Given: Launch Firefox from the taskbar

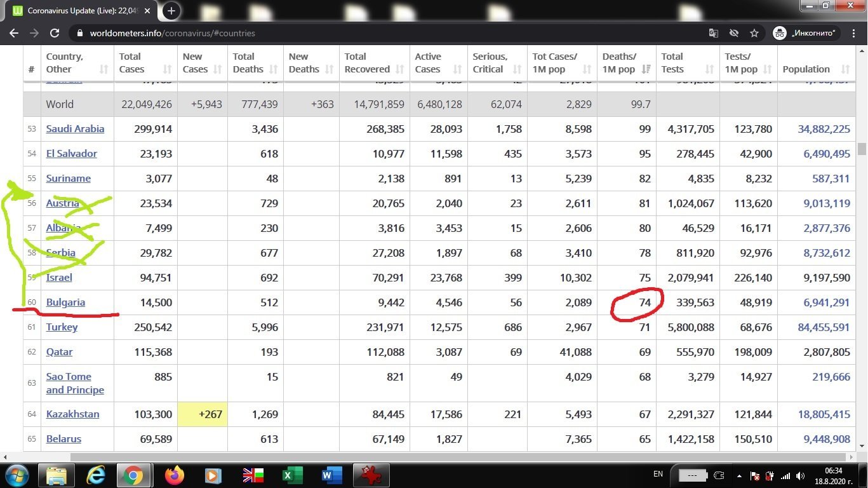Looking at the screenshot, I should pyautogui.click(x=174, y=475).
